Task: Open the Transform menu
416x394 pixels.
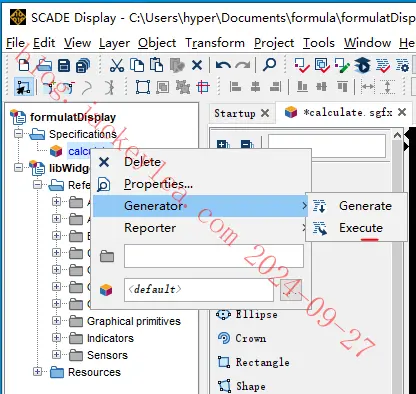Action: click(215, 43)
